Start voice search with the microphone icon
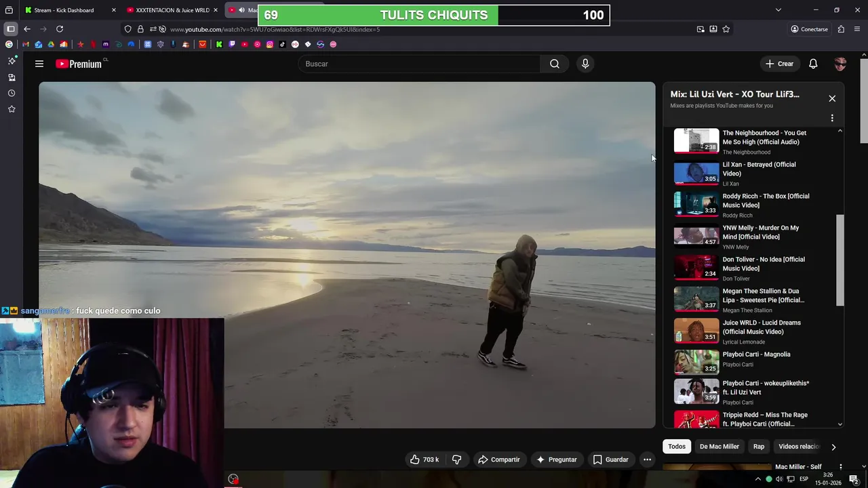Image resolution: width=868 pixels, height=488 pixels. (585, 64)
